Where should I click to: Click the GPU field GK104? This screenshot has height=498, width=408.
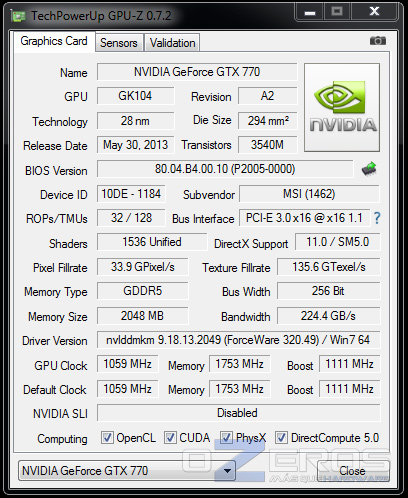coord(135,96)
